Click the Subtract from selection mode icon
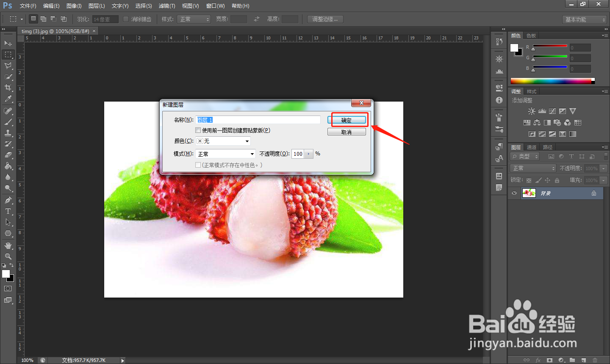Viewport: 610px width, 364px height. click(x=53, y=19)
